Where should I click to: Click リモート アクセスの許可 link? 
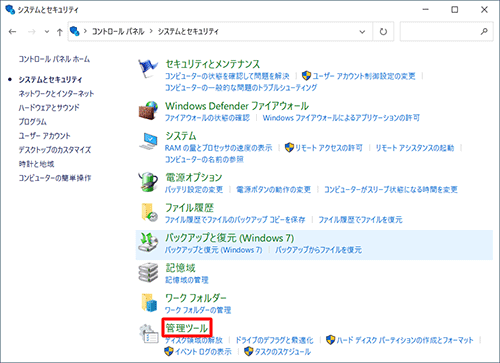click(x=329, y=148)
